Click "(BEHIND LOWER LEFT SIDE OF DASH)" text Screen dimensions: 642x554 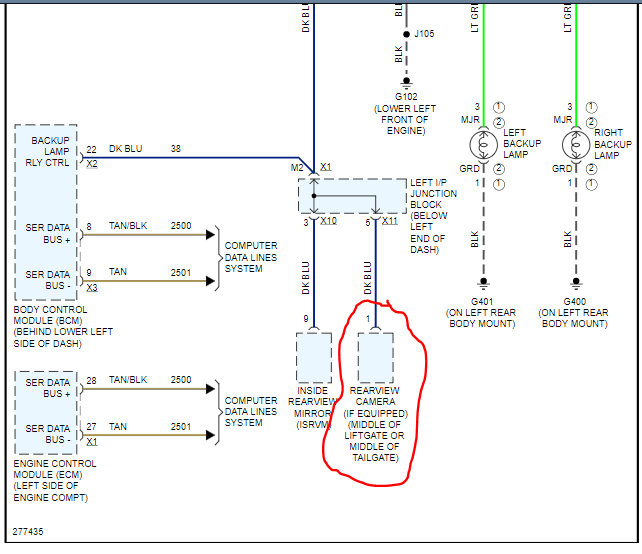pos(63,338)
